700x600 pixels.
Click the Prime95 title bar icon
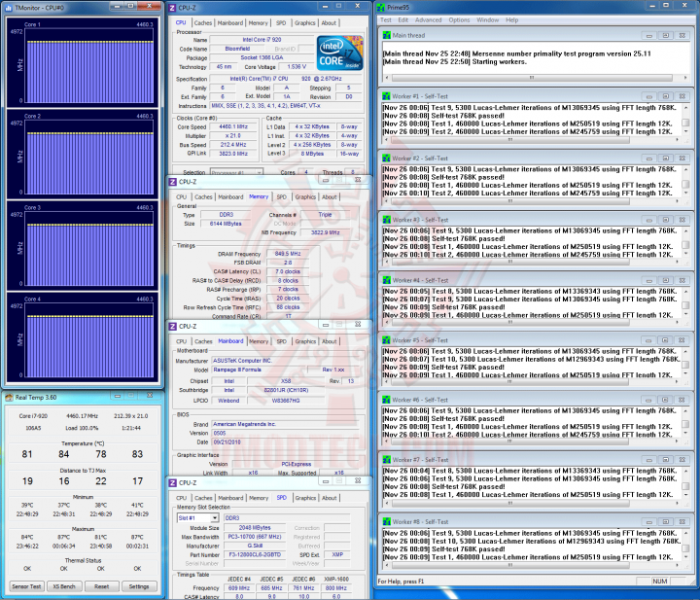pos(380,7)
